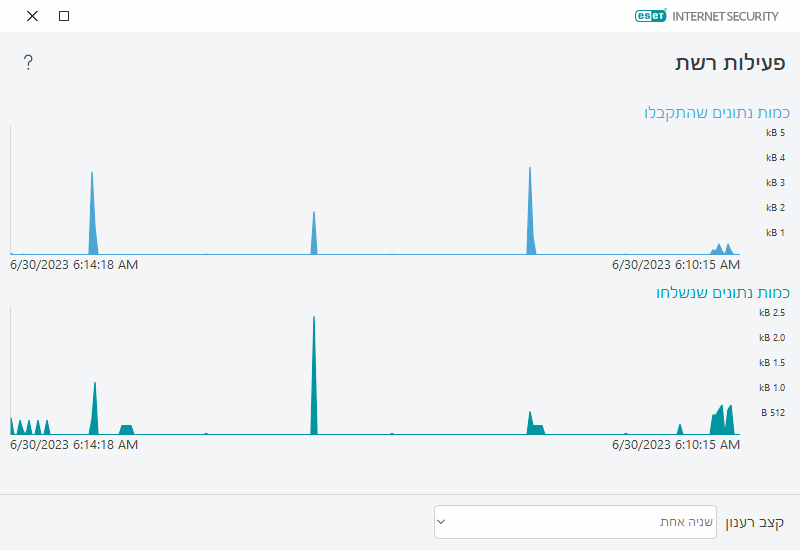Image resolution: width=800 pixels, height=550 pixels.
Task: Click the 6:14:18 AM timestamp under sent chart
Action: pos(74,444)
